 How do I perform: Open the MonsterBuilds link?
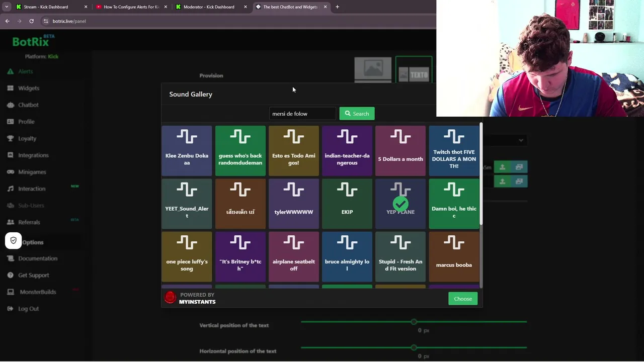pyautogui.click(x=38, y=292)
